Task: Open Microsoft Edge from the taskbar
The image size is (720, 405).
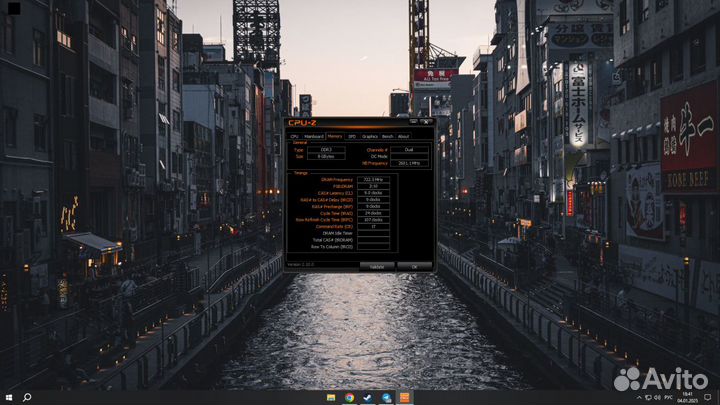Action: pyautogui.click(x=386, y=397)
